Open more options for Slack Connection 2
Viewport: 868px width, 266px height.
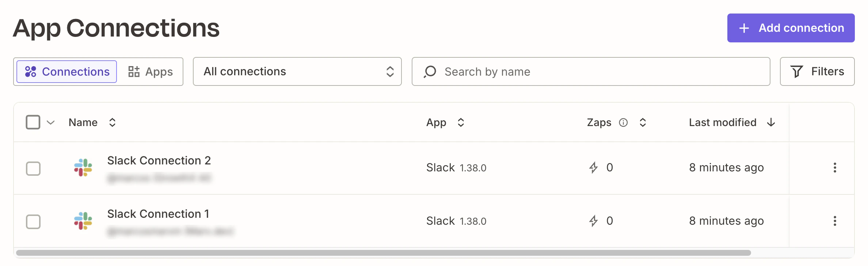pyautogui.click(x=835, y=168)
